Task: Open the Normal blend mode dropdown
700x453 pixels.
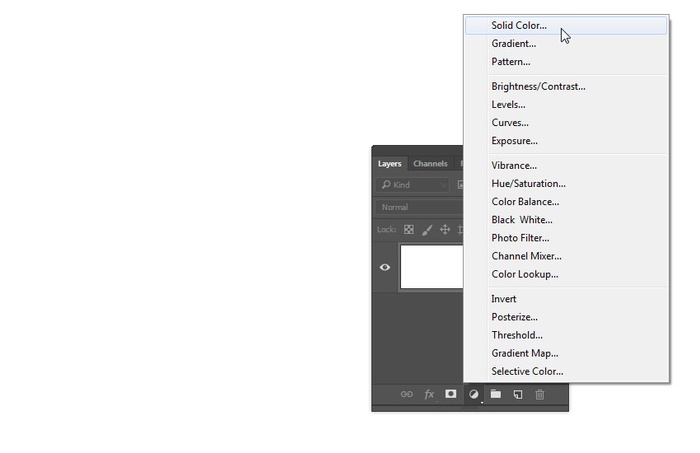Action: (x=420, y=207)
